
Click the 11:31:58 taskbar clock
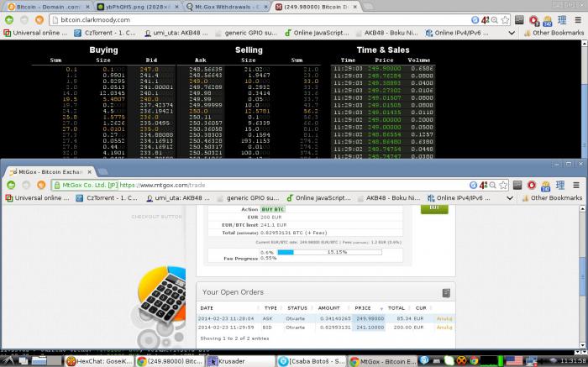click(573, 361)
